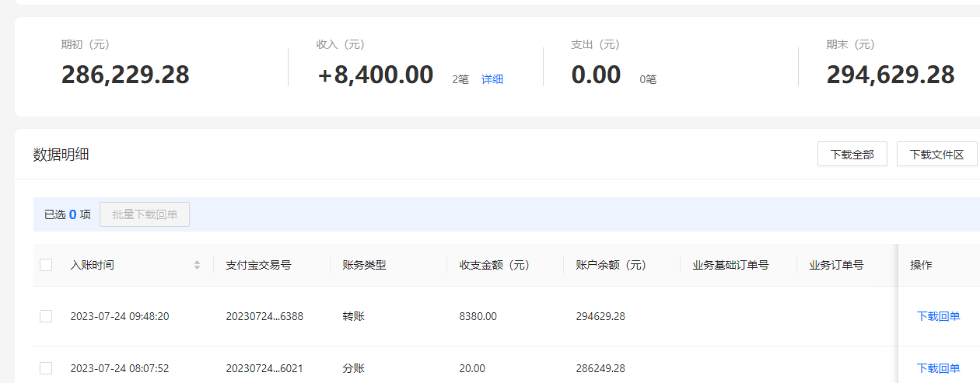
Task: Open the 下载文件区 button
Action: (937, 154)
